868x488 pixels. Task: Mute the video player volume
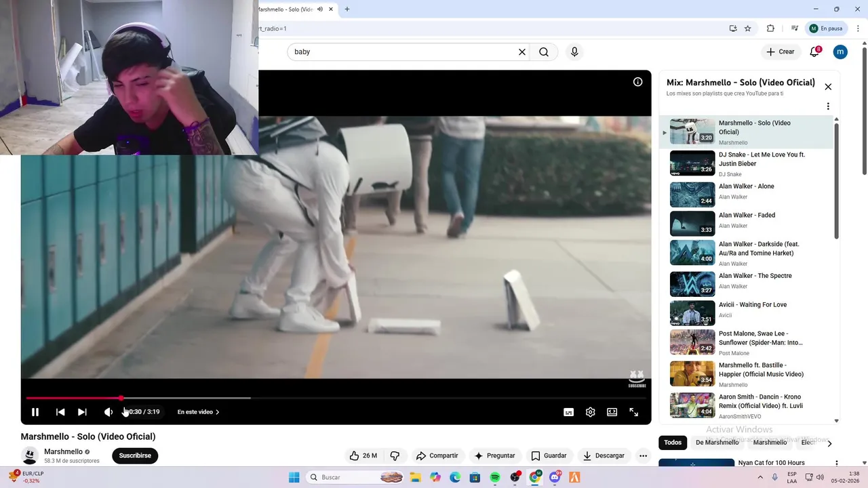(108, 412)
